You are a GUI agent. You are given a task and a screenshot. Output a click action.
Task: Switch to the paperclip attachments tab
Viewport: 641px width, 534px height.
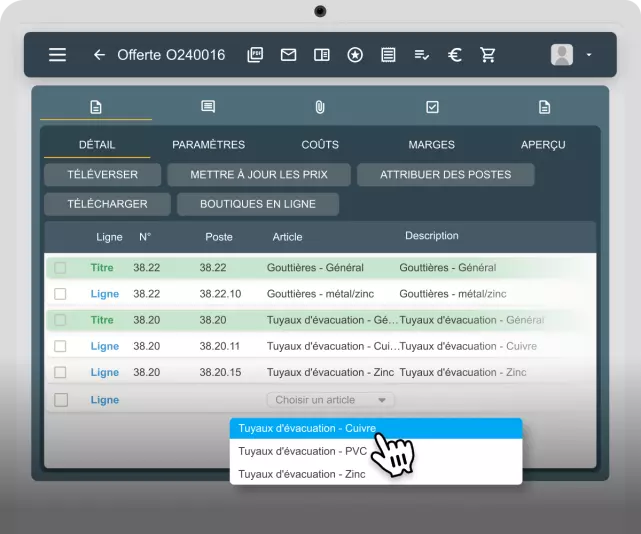click(320, 108)
